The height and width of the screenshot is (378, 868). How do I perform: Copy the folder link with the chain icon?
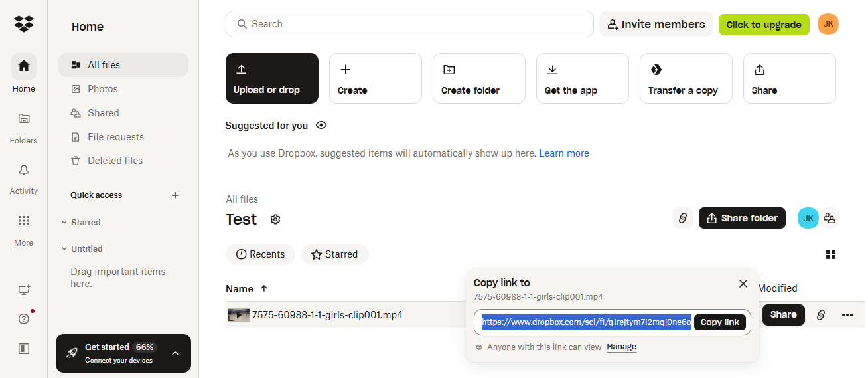pos(682,218)
